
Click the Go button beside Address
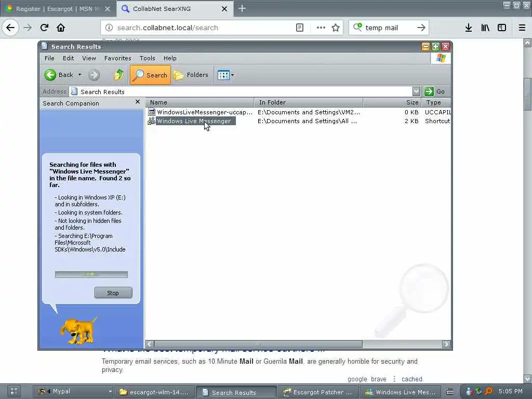(x=435, y=91)
